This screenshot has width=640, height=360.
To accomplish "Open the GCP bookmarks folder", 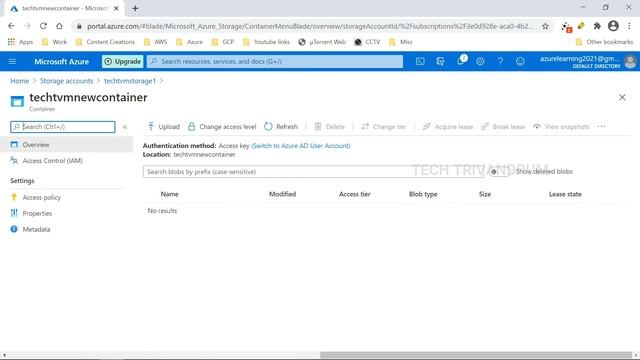I will (223, 42).
